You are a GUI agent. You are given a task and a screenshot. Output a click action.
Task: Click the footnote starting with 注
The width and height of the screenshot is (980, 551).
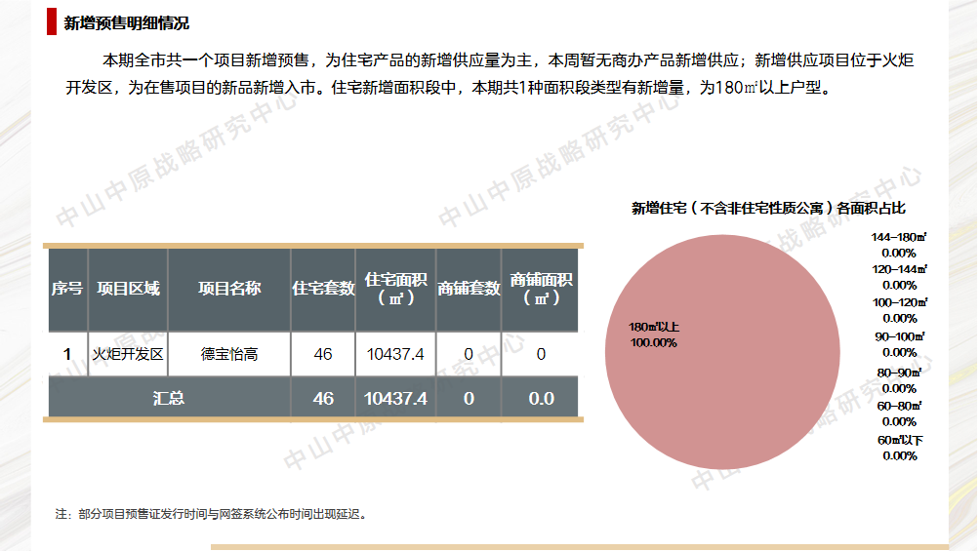pos(213,513)
